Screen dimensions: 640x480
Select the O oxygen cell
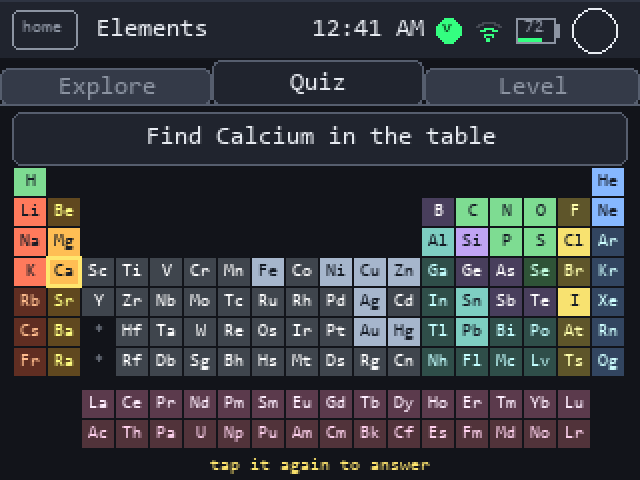click(540, 212)
